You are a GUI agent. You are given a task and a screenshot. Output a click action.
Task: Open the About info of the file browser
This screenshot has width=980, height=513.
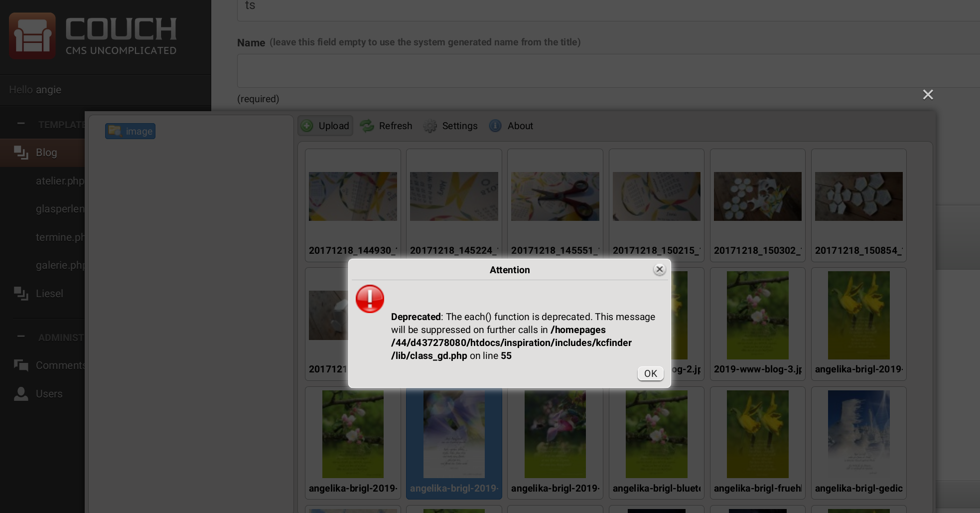(511, 126)
